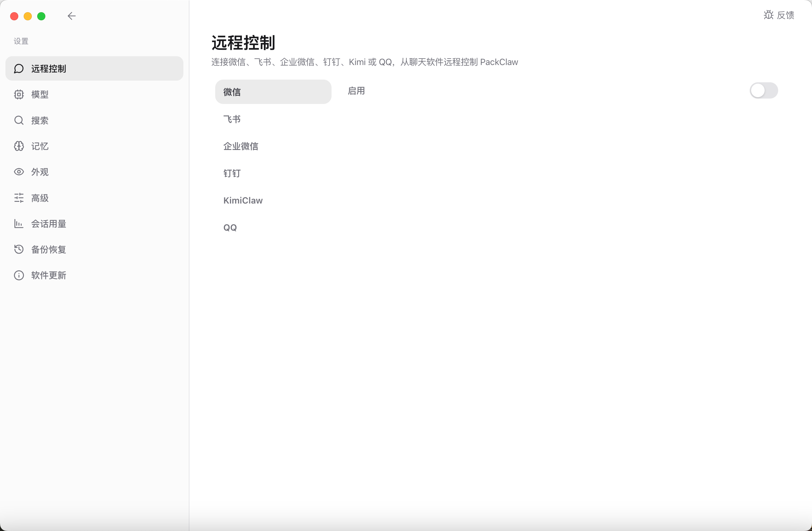
Task: Select 远程控制 in the sidebar
Action: pyautogui.click(x=94, y=69)
